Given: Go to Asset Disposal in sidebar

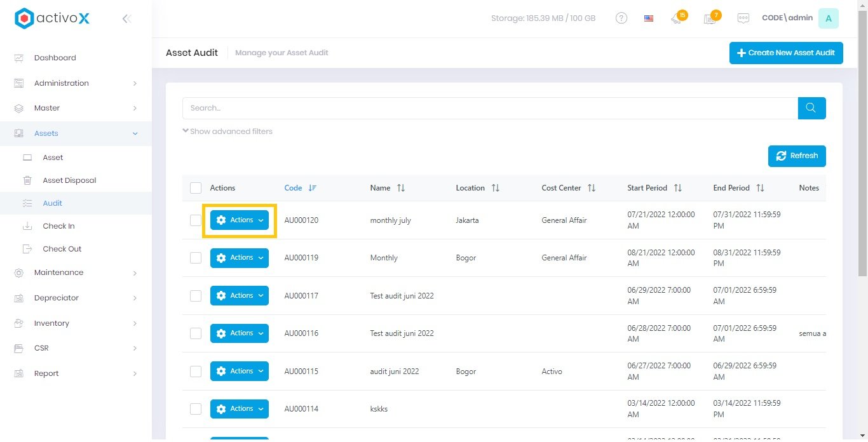Looking at the screenshot, I should (69, 180).
